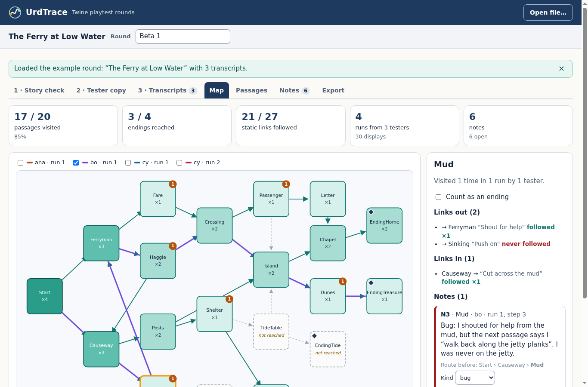Select the Chapel passage node
The image size is (588, 387).
[328, 243]
